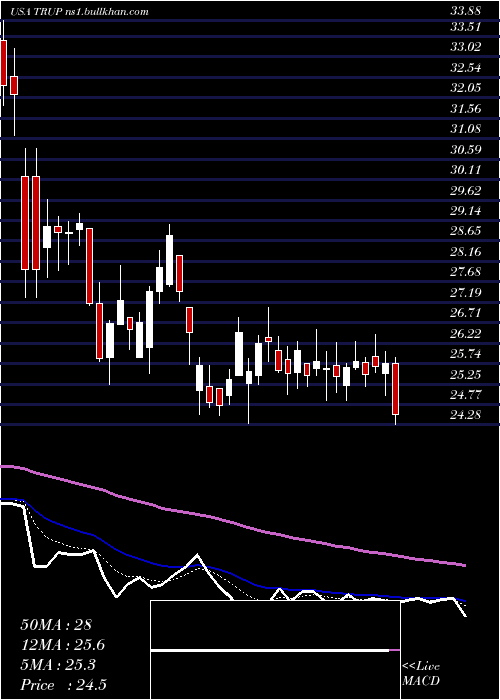Screen dimensions: 500x700
Task: Click the '12MA : 25.6' indicator text
Action: pyautogui.click(x=63, y=646)
